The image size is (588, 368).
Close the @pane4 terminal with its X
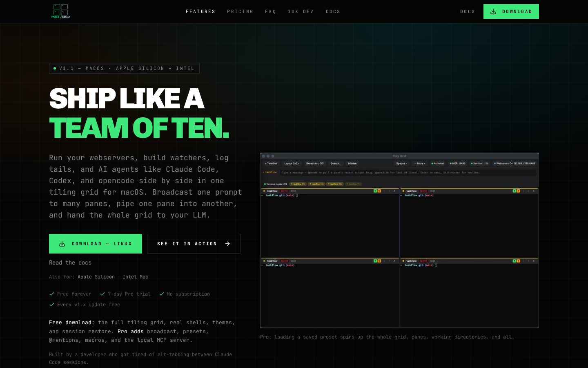534,261
